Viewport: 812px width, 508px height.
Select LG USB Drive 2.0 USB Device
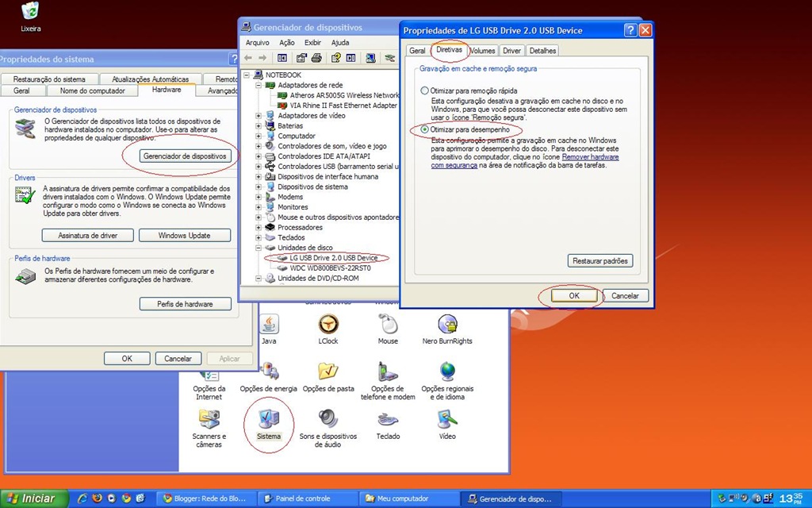click(x=334, y=258)
